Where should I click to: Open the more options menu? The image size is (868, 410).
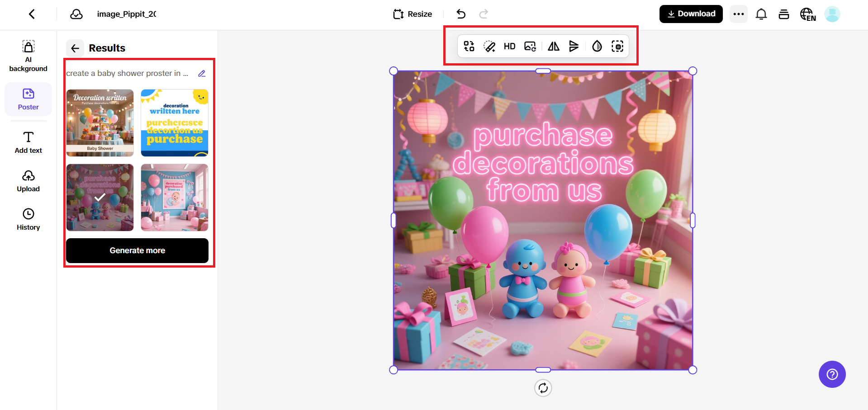click(x=738, y=14)
